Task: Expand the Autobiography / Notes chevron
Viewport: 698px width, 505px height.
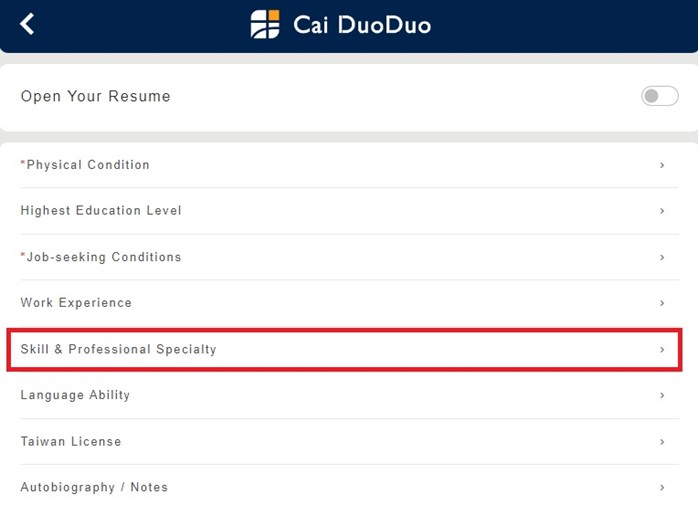Action: point(662,488)
